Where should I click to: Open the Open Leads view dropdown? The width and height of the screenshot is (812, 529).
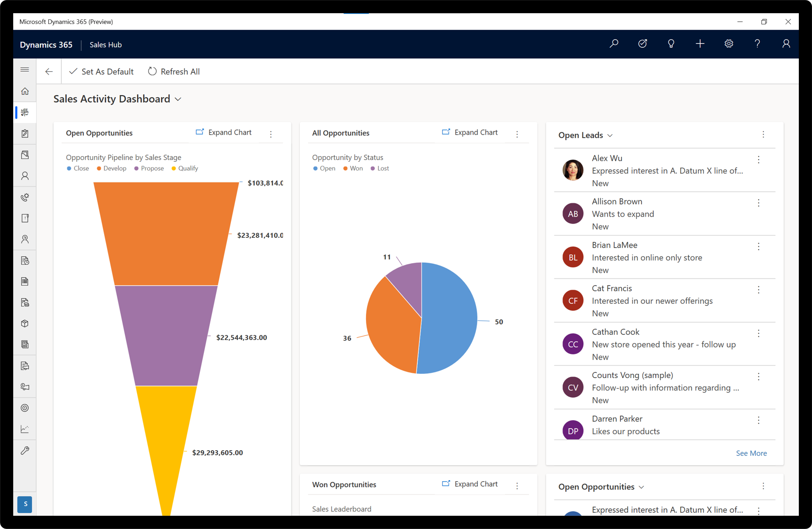[x=610, y=135]
